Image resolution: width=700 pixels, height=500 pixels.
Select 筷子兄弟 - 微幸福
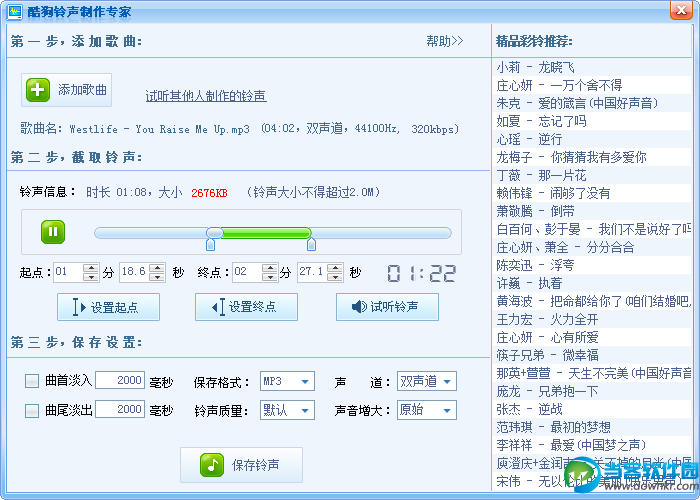pos(592,355)
